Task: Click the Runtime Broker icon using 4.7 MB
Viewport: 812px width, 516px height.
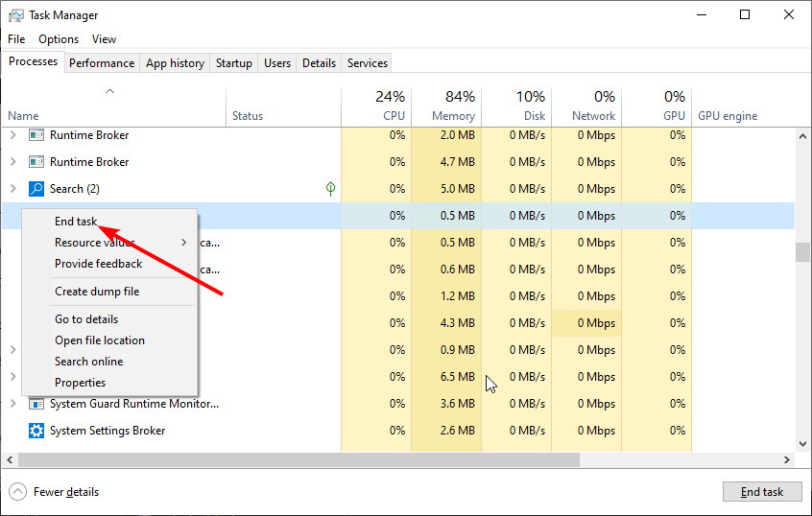Action: click(36, 162)
